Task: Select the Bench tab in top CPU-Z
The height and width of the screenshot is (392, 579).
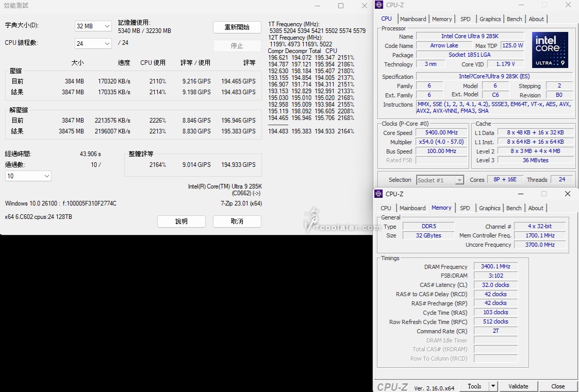Action: point(514,19)
